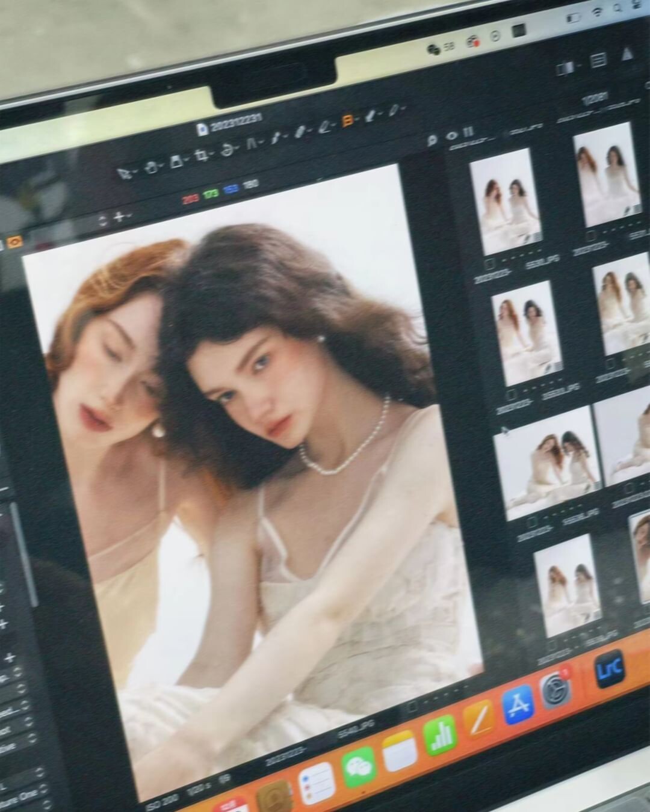
Task: Select the third-row thumbnail of seated models
Action: [547, 463]
